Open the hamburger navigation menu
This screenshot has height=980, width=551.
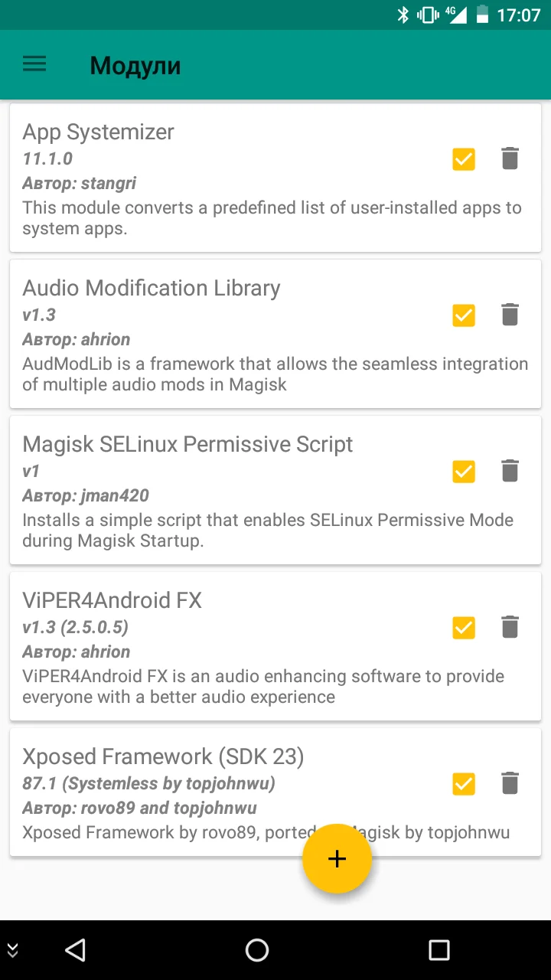[x=34, y=64]
